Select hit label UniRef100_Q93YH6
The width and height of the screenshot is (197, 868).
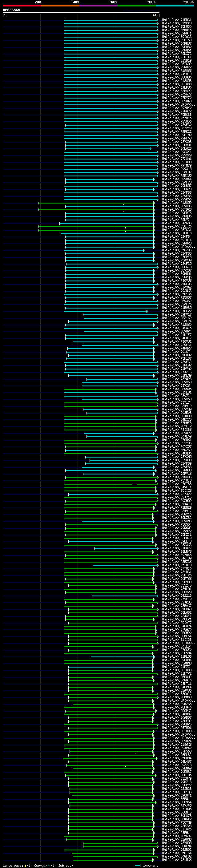coord(176,443)
